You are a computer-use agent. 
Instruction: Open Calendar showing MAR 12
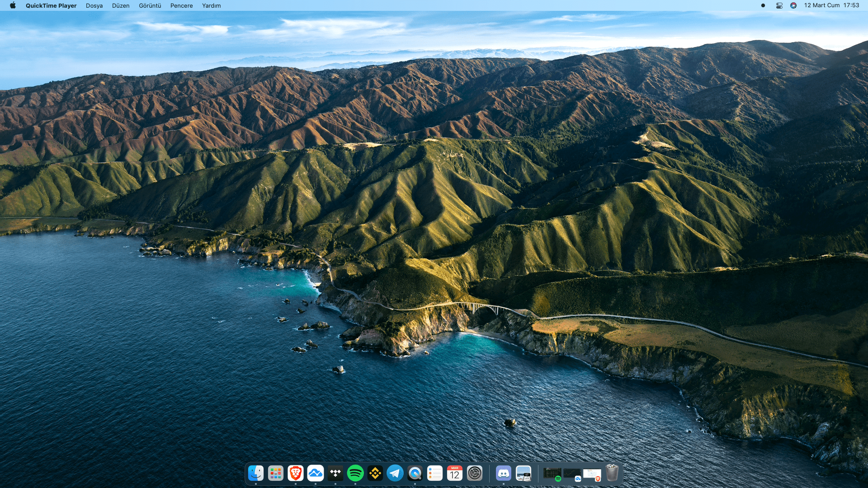pyautogui.click(x=455, y=473)
